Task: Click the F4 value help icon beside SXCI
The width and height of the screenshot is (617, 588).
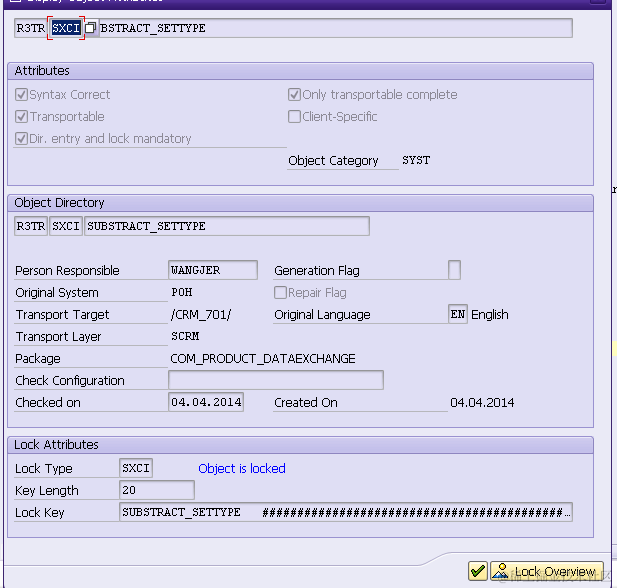Action: tap(91, 28)
